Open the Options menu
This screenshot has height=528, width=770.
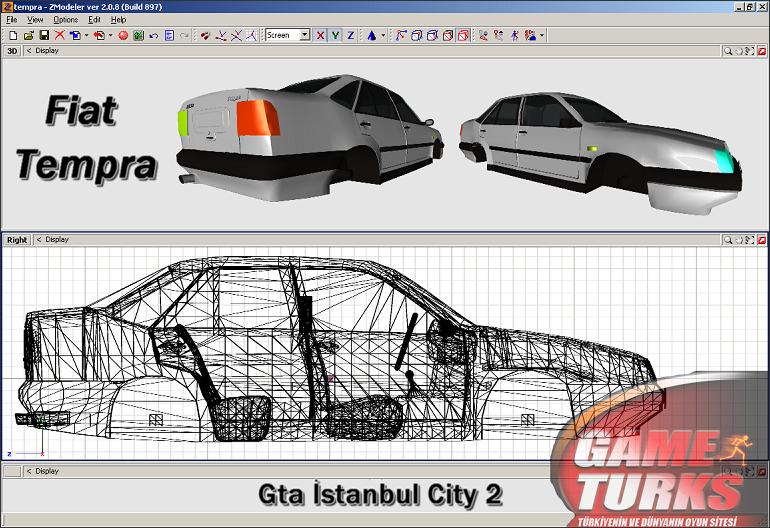point(66,20)
